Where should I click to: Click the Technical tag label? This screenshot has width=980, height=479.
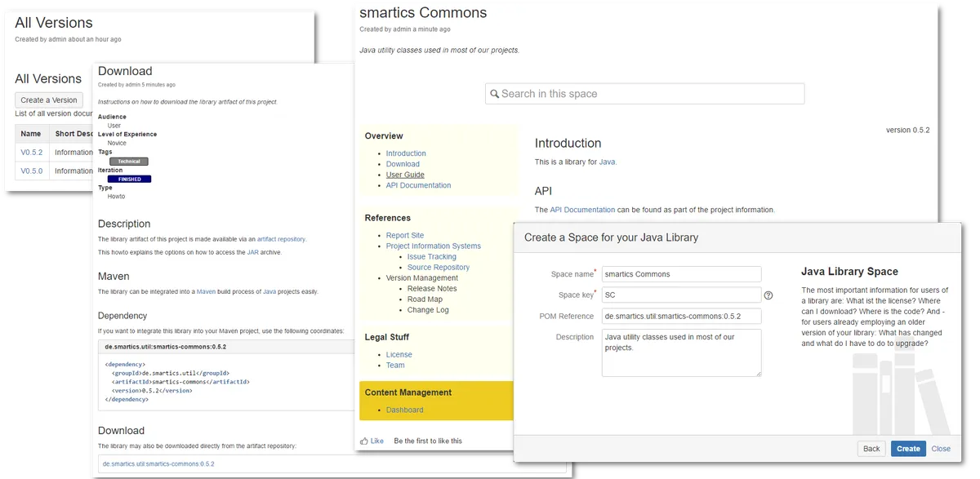click(x=129, y=161)
